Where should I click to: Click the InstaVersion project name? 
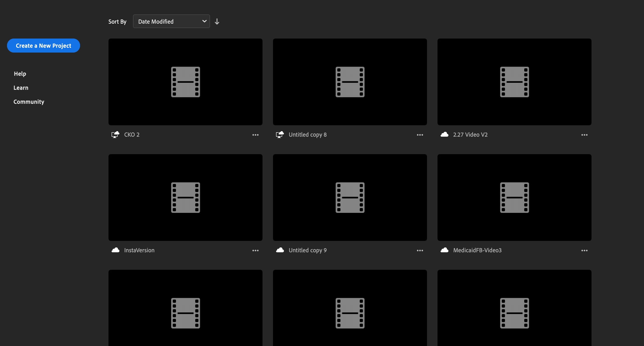tap(139, 250)
